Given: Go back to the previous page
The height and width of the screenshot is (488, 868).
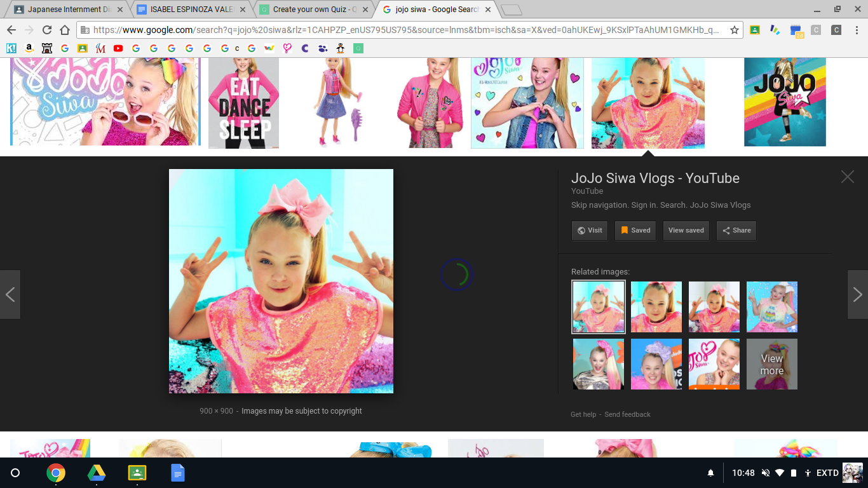Looking at the screenshot, I should 11,30.
